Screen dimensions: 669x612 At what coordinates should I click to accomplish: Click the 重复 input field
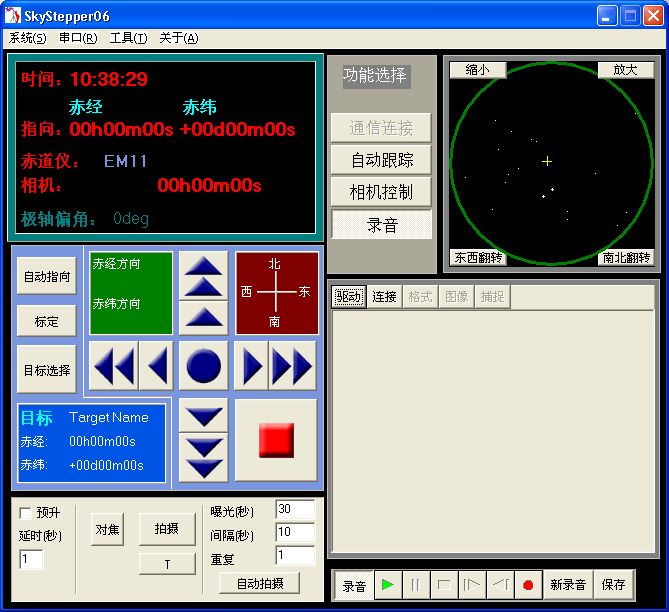[295, 555]
